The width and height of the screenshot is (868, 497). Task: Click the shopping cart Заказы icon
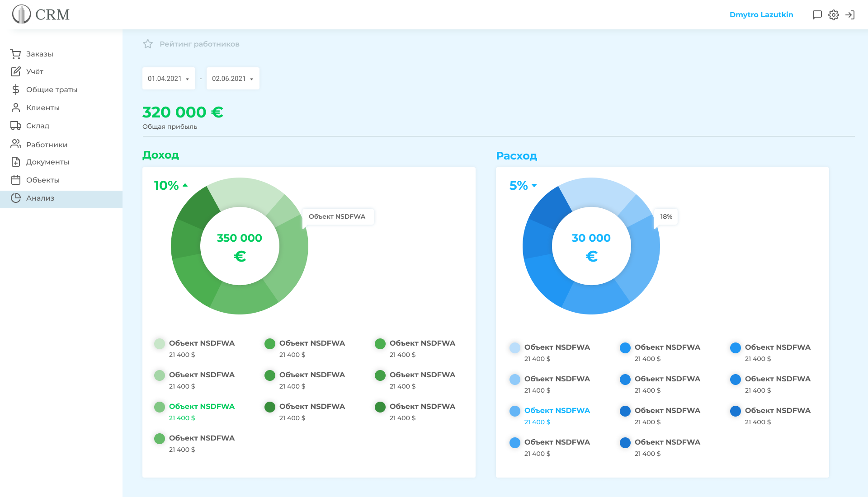click(16, 54)
